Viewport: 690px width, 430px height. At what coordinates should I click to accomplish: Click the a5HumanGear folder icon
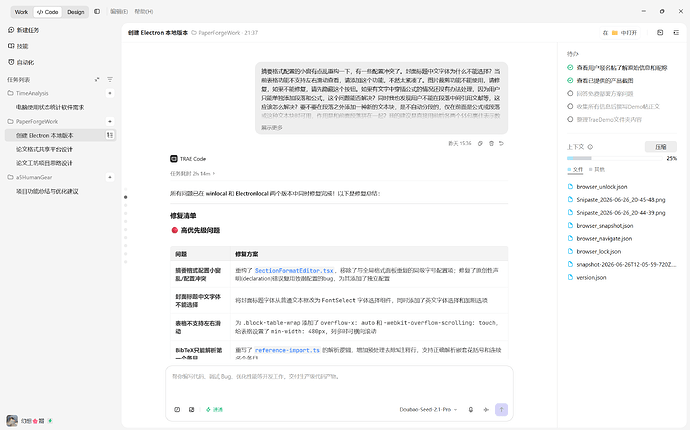coord(10,177)
